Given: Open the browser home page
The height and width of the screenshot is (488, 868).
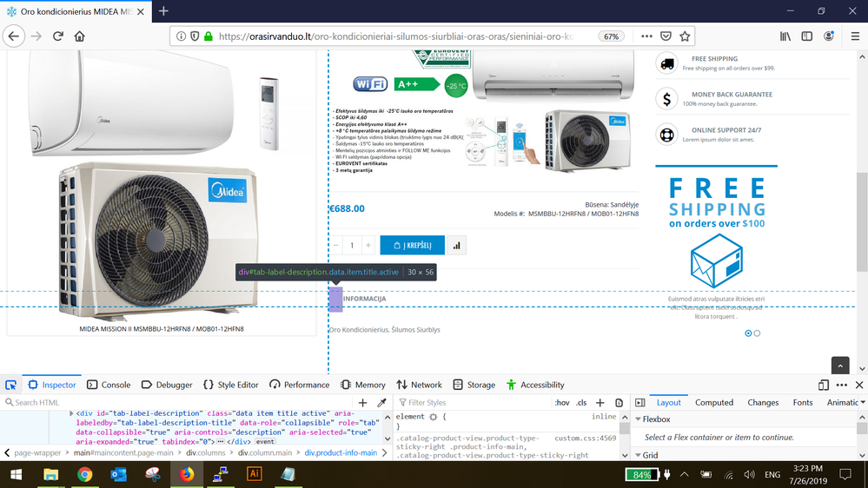Looking at the screenshot, I should 80,36.
